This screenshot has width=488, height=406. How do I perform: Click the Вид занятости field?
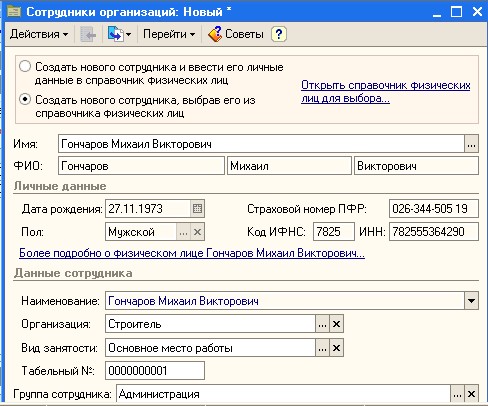click(210, 348)
